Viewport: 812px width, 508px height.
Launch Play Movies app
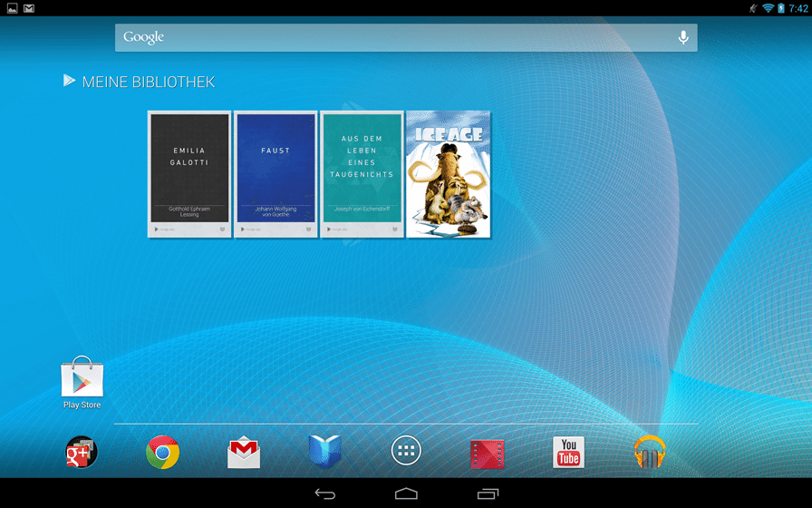[x=487, y=452]
